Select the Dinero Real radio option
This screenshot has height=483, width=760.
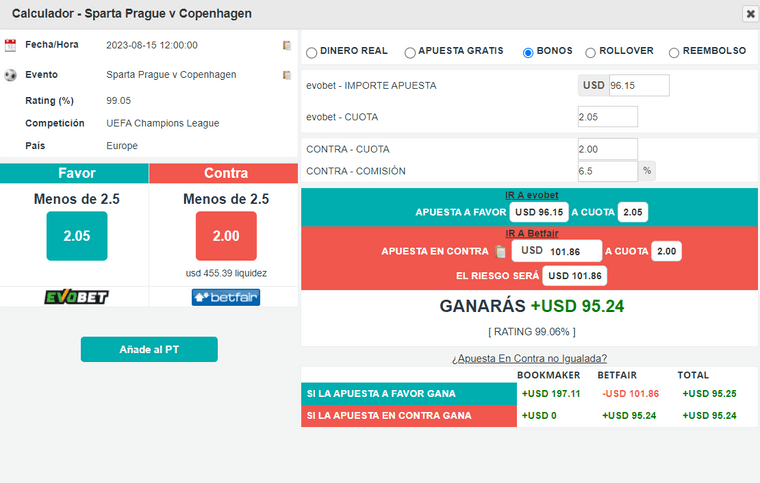[x=312, y=52]
